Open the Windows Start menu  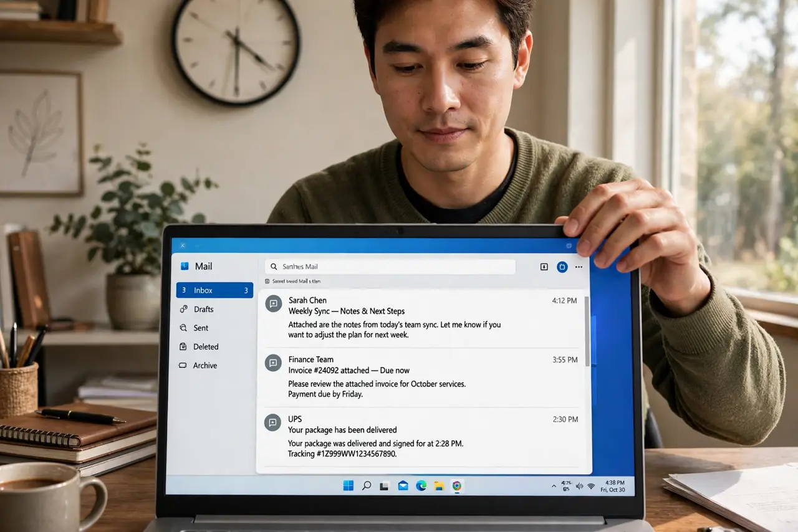point(348,485)
